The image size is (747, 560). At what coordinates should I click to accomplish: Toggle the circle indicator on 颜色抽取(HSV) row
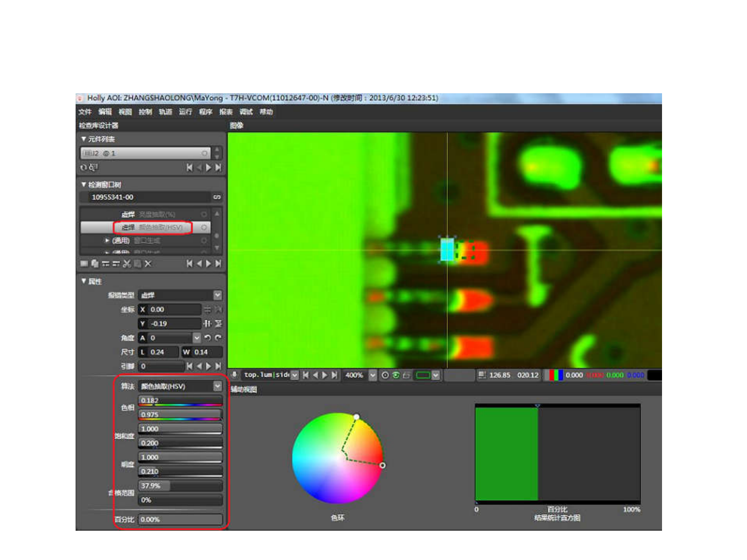(204, 228)
